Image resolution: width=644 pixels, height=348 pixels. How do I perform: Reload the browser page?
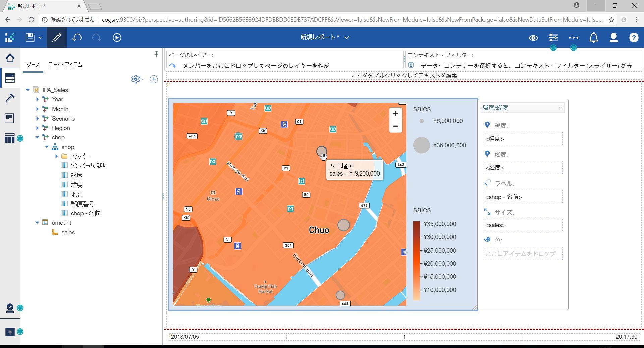[31, 20]
